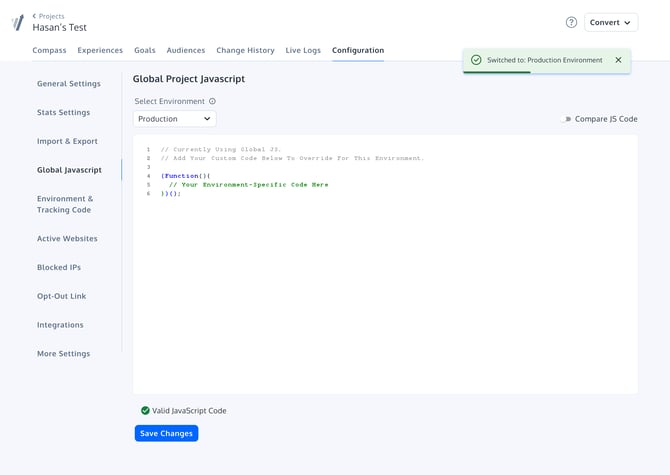Open Integrations in sidebar

tap(60, 325)
